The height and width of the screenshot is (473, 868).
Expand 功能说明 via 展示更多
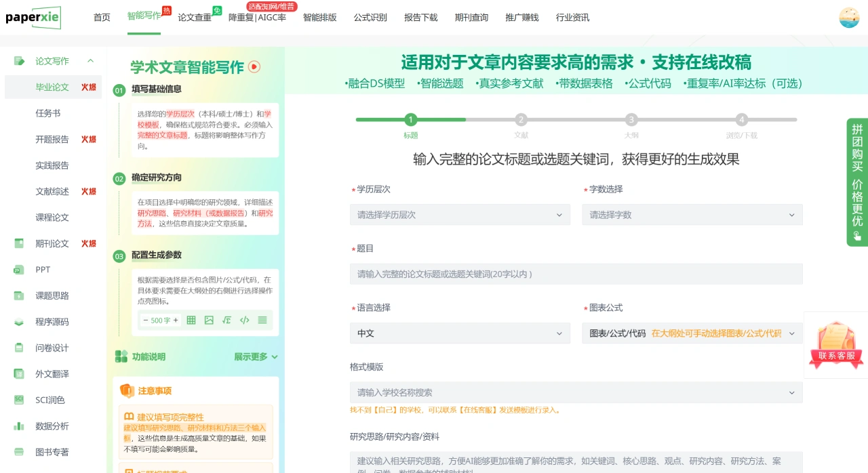click(x=250, y=356)
